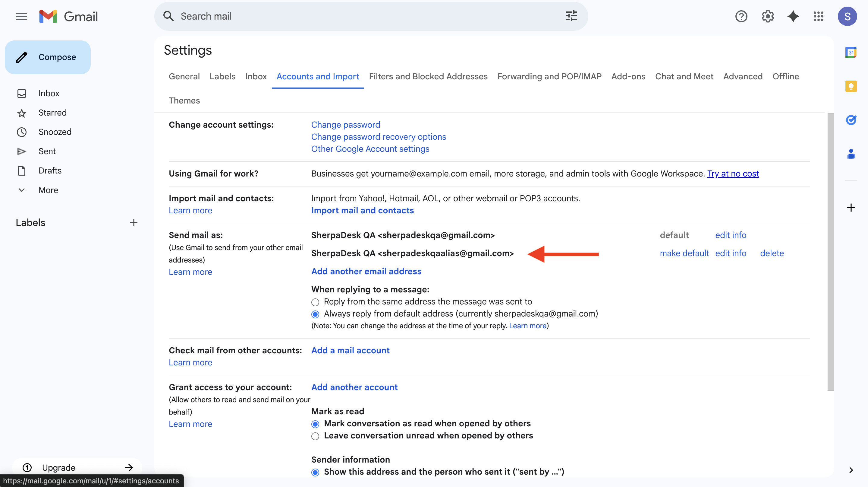Image resolution: width=868 pixels, height=487 pixels.
Task: Expand the More sidebar section
Action: (48, 190)
